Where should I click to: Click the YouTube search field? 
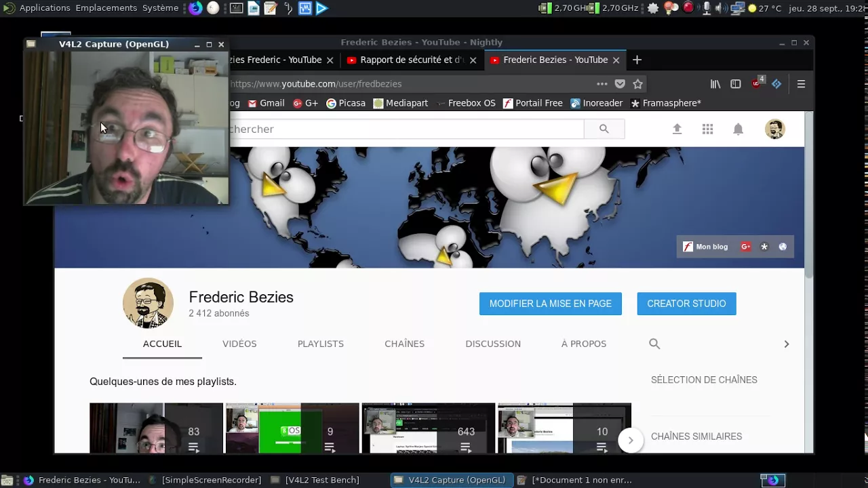pyautogui.click(x=406, y=129)
